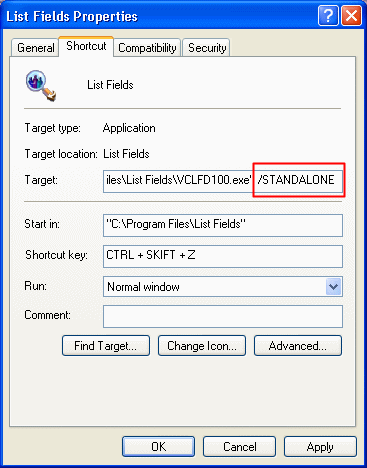
Task: Close the List Fields Properties dialog
Action: click(352, 16)
